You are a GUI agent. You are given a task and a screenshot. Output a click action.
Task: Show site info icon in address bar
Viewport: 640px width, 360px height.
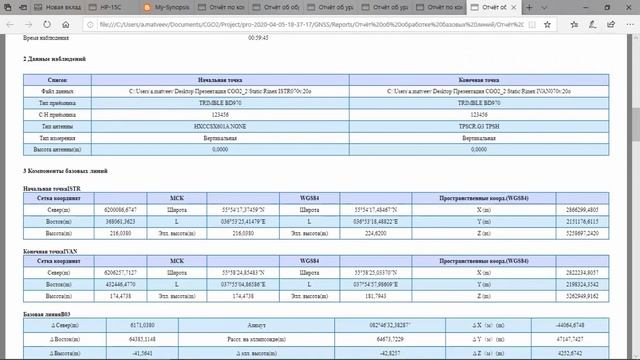tap(91, 24)
